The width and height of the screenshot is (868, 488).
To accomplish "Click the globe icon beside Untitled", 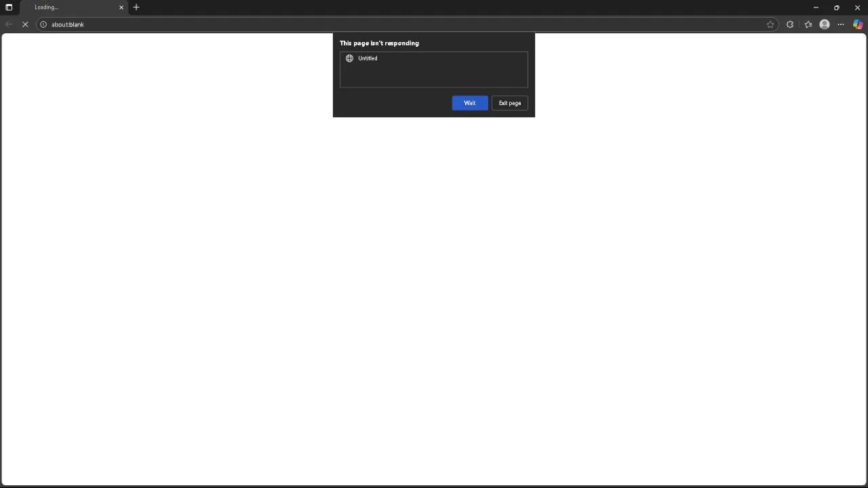I will (350, 58).
